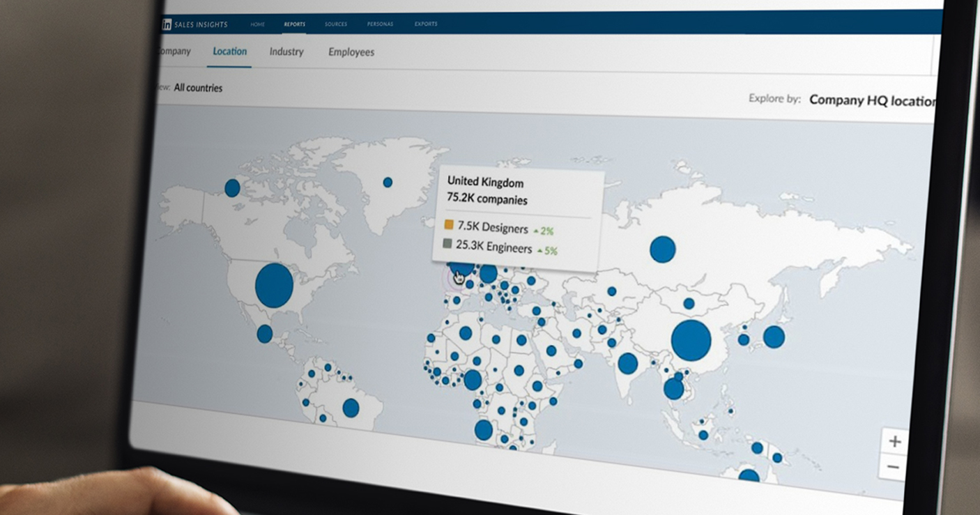The height and width of the screenshot is (515, 980).
Task: Click the Kazakhstan map bubble
Action: [611, 291]
